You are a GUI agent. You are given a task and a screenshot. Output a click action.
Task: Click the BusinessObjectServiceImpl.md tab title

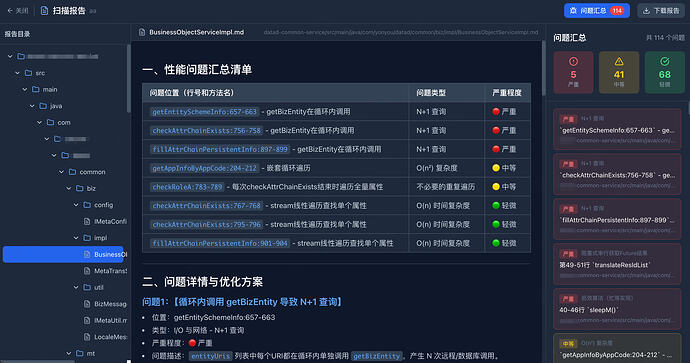click(196, 32)
